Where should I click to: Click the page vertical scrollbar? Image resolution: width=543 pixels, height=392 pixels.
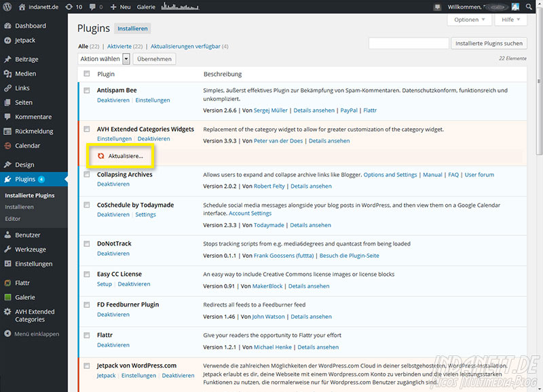click(x=539, y=81)
